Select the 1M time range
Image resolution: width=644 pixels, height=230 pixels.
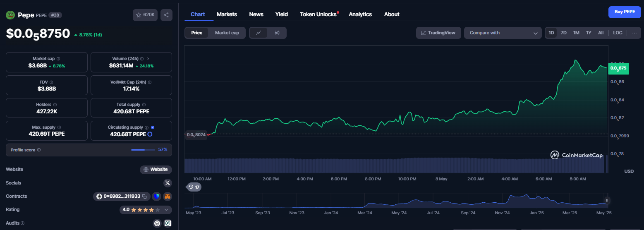tap(576, 33)
